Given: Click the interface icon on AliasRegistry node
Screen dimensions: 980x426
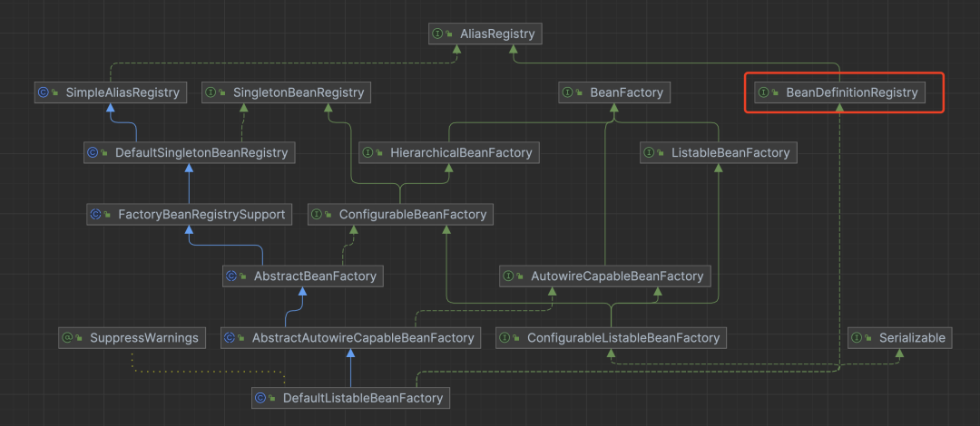Looking at the screenshot, I should click(x=438, y=34).
